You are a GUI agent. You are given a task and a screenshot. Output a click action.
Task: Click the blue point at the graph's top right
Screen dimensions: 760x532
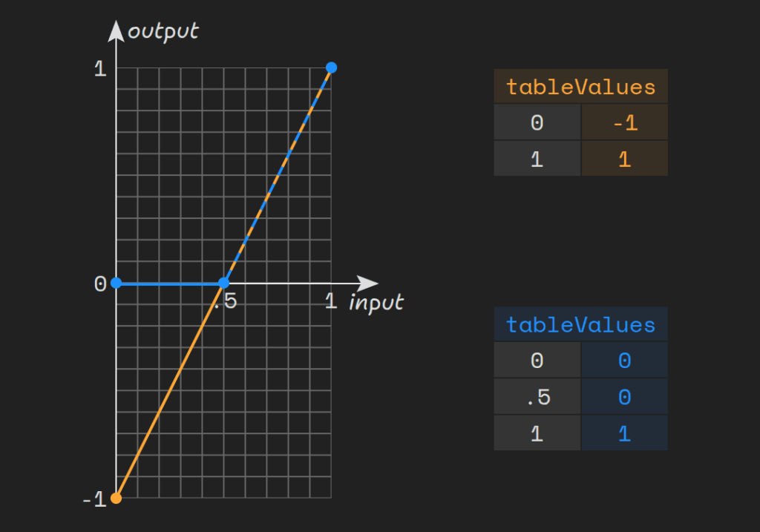tap(332, 68)
